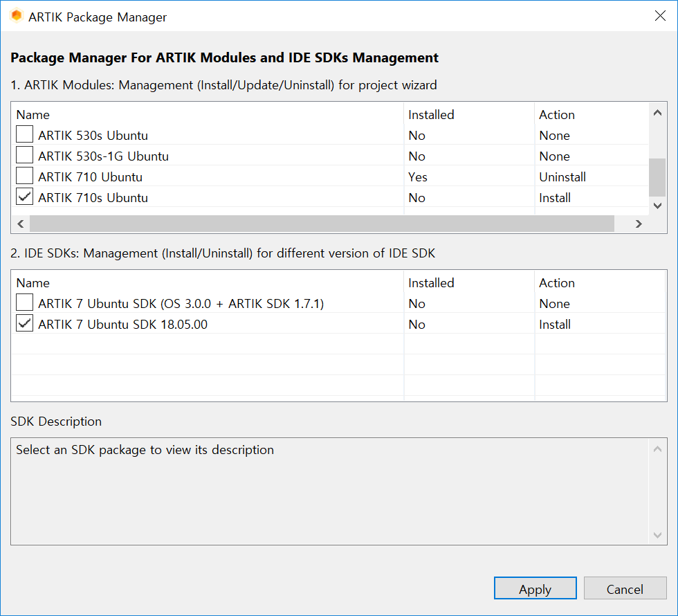Click modules list scroll right arrow
The image size is (678, 616).
coord(639,224)
